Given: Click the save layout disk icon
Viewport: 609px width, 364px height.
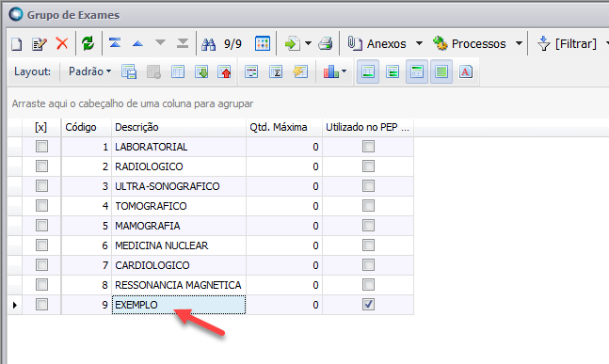Looking at the screenshot, I should pyautogui.click(x=129, y=71).
